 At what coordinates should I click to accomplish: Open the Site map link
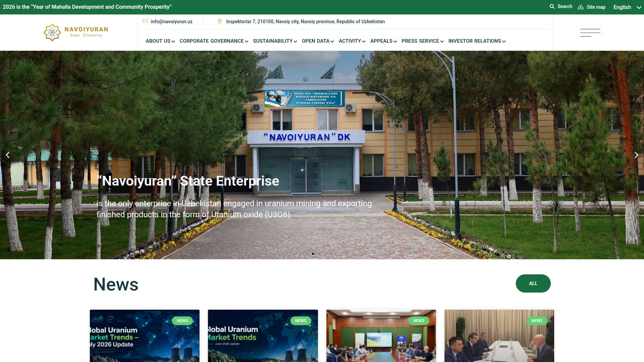point(591,7)
